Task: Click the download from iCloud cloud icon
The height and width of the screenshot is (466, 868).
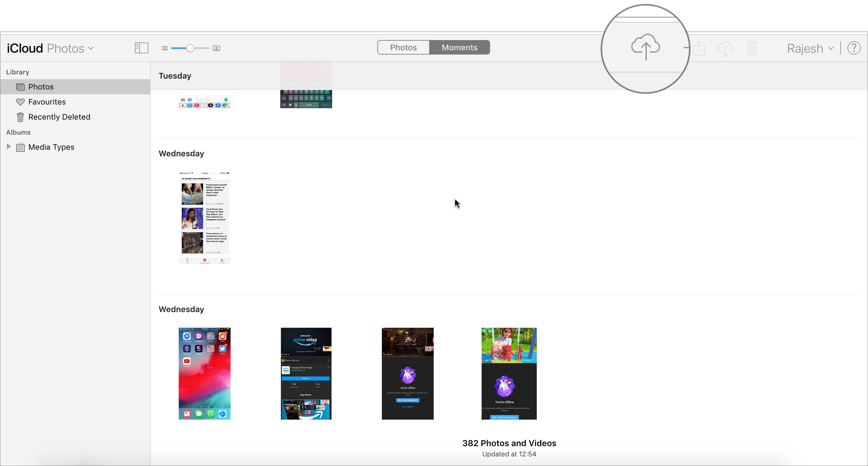Action: tap(725, 48)
